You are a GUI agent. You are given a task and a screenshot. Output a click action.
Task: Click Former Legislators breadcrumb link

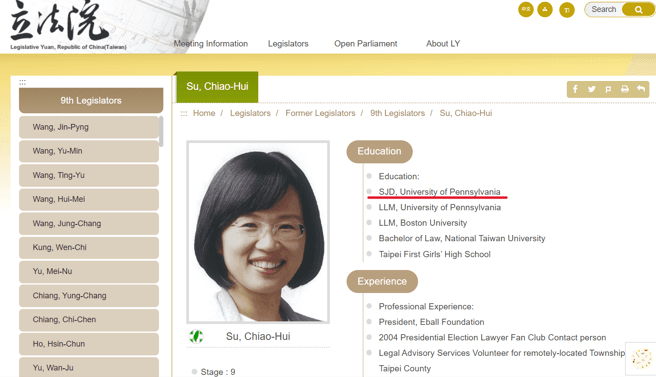coord(320,113)
